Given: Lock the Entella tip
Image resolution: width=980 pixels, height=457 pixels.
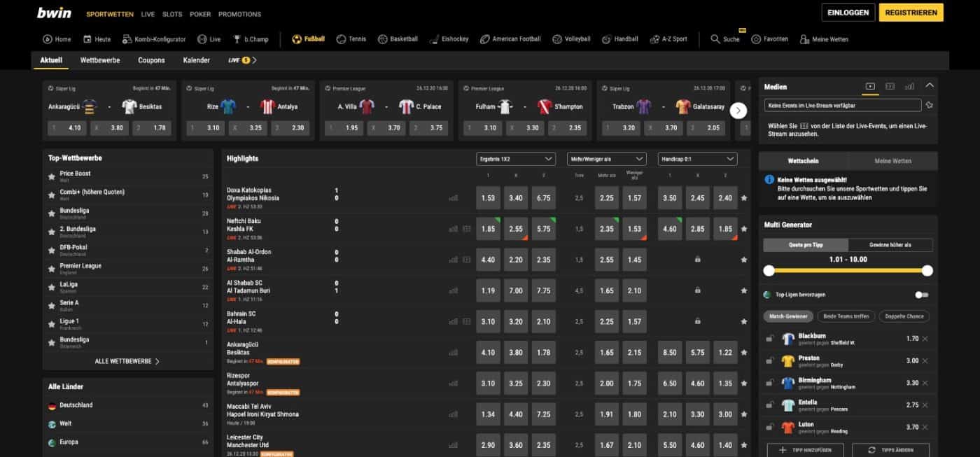Looking at the screenshot, I should [x=770, y=405].
